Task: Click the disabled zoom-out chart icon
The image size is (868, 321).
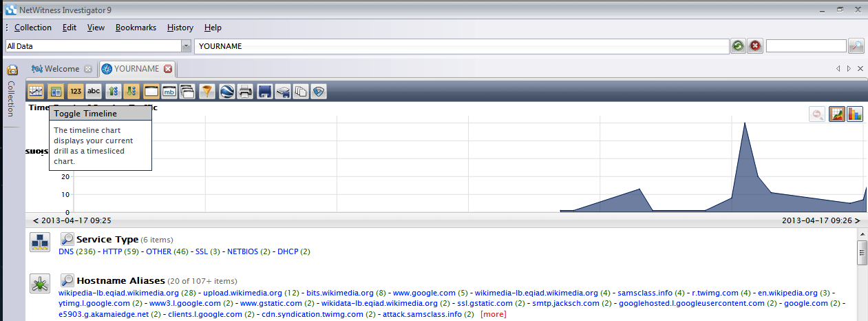Action: pos(818,114)
